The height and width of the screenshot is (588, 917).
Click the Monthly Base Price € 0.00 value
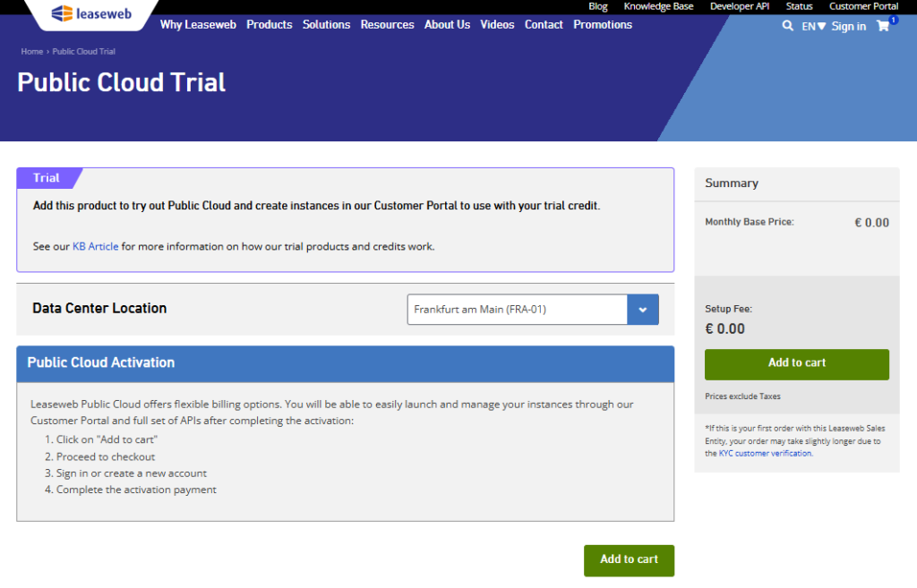click(x=871, y=223)
